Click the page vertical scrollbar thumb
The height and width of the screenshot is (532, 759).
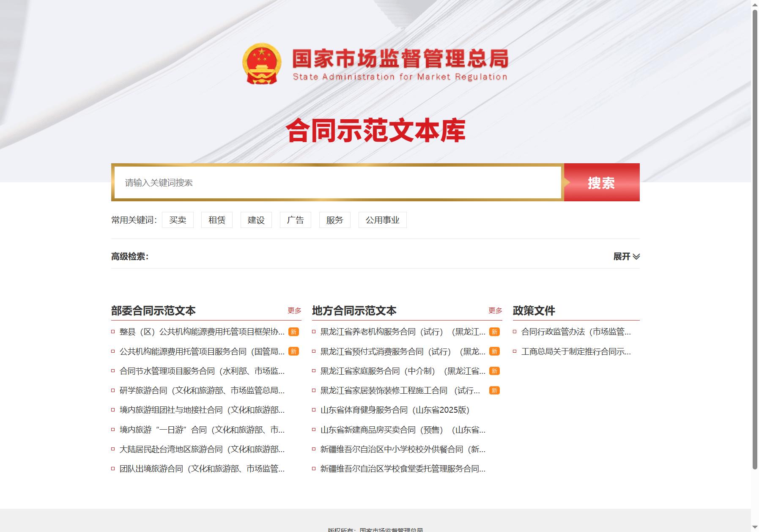click(x=755, y=239)
